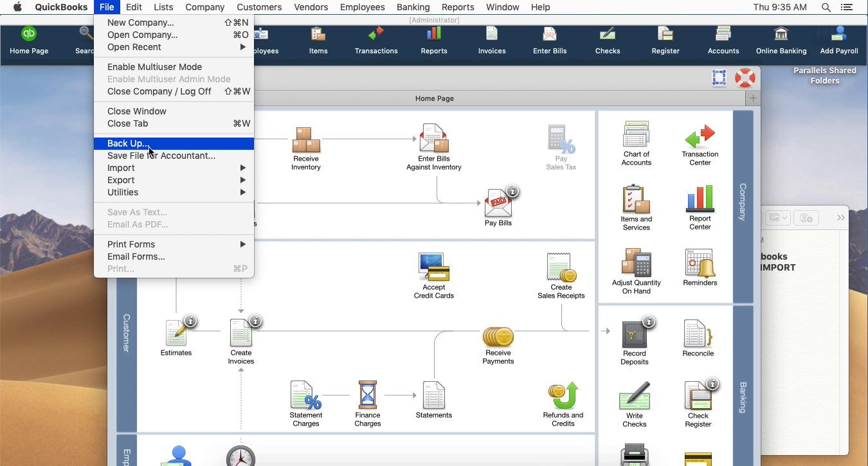The height and width of the screenshot is (466, 868).
Task: Open the Items toolbar icon
Action: (x=318, y=40)
